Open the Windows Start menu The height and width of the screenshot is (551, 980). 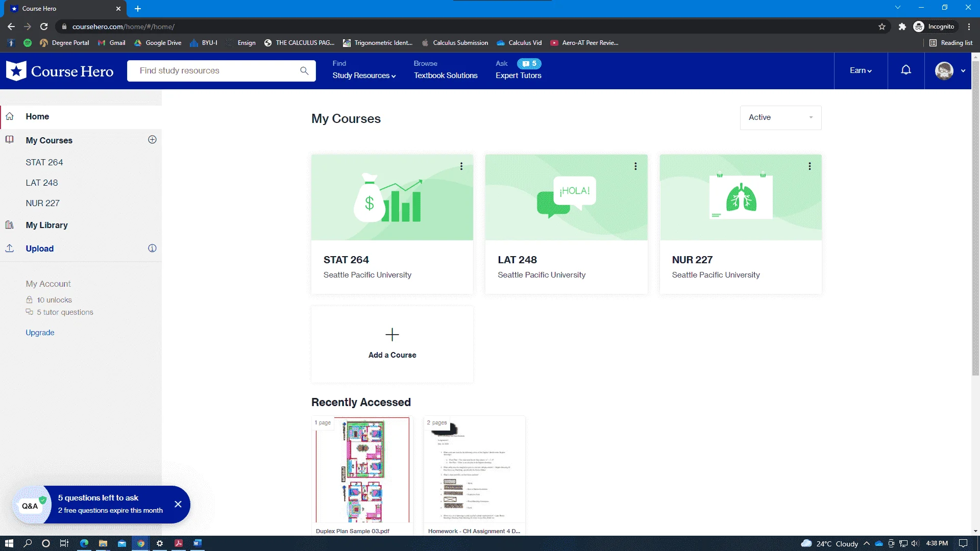tap(9, 543)
